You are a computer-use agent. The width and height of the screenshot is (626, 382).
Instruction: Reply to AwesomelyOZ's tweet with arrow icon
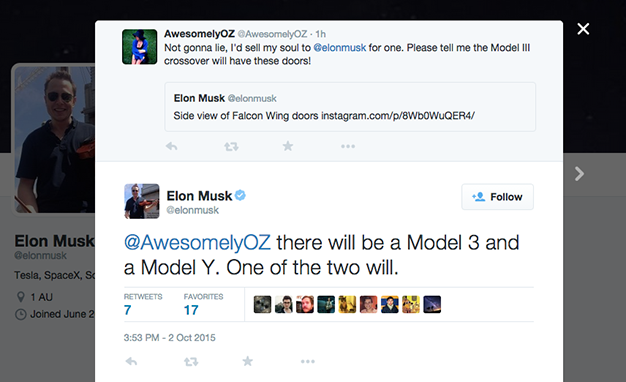pos(171,146)
